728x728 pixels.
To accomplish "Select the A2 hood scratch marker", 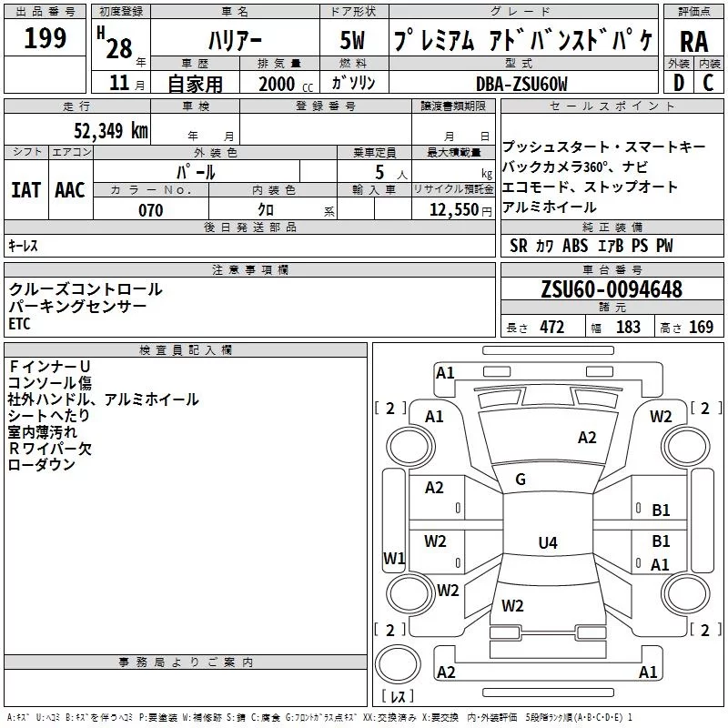I will [587, 438].
